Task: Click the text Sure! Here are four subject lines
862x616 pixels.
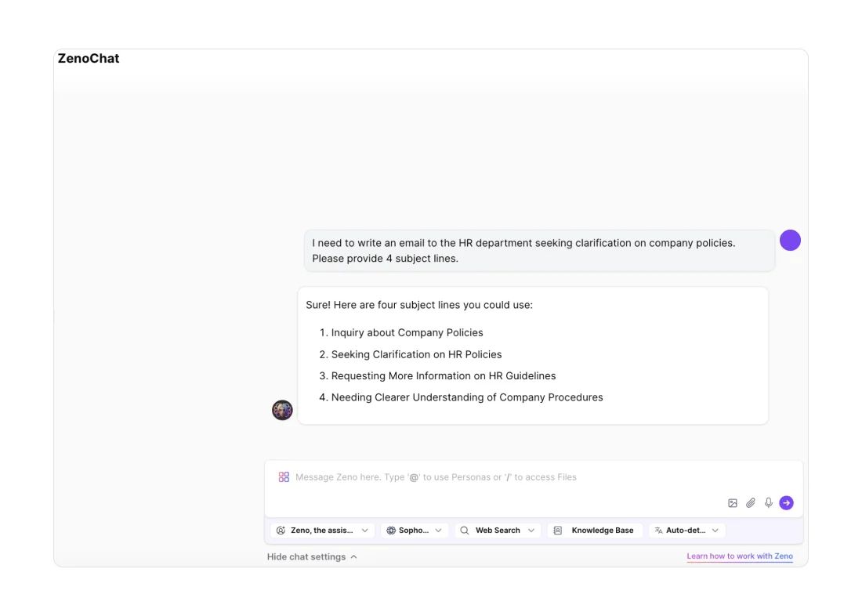Action: [419, 305]
